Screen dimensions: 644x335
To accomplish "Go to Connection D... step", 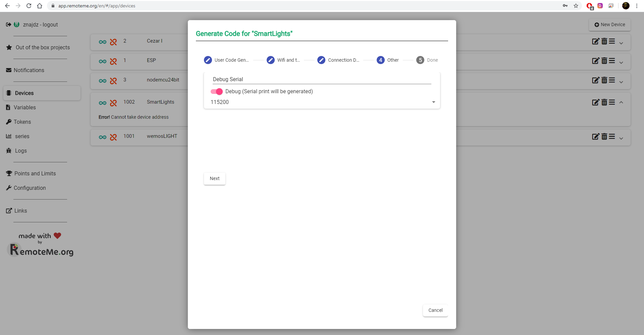I will click(x=338, y=60).
